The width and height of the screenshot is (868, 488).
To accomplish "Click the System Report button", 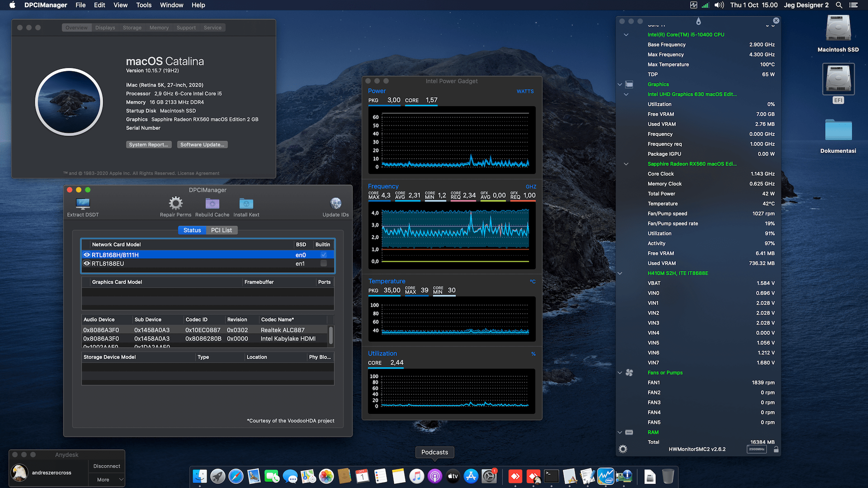I will [148, 145].
